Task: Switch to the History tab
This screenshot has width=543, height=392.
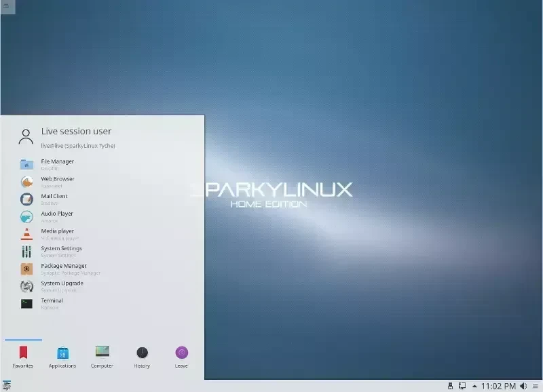Action: [x=142, y=357]
